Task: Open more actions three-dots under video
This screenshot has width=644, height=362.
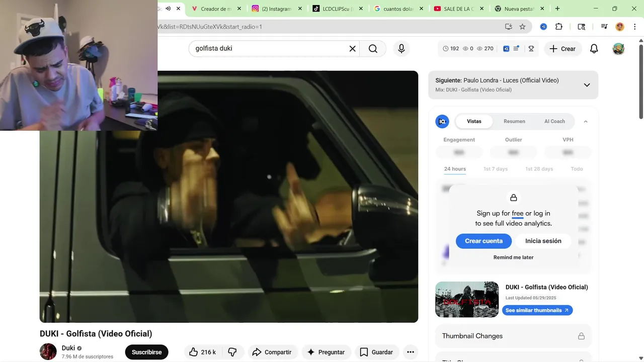Action: tap(411, 352)
